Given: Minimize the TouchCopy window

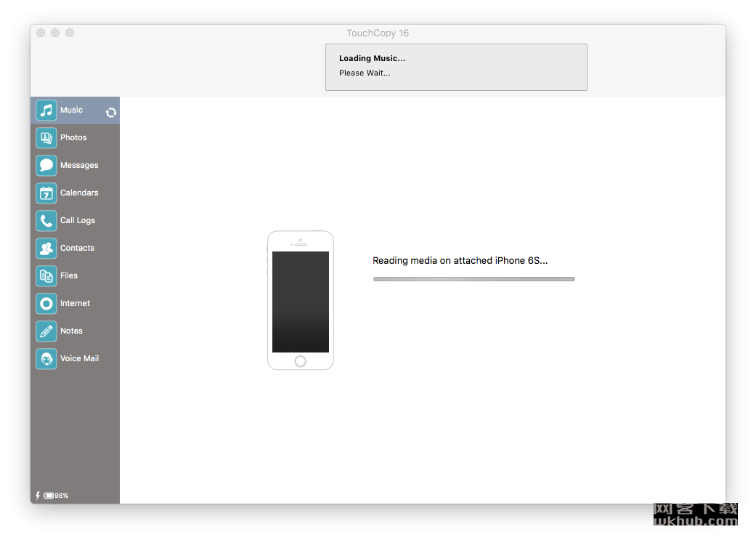Looking at the screenshot, I should click(x=55, y=33).
